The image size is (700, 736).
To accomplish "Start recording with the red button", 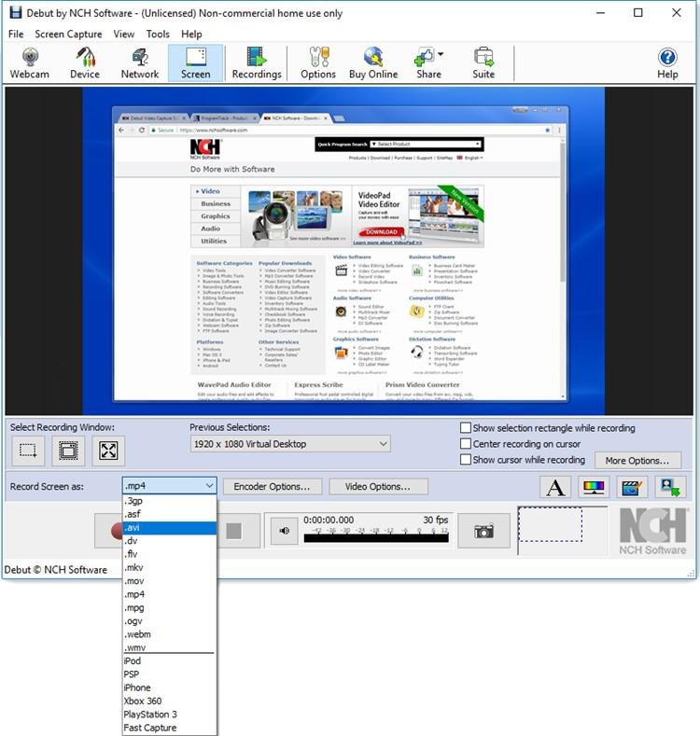I will point(109,531).
